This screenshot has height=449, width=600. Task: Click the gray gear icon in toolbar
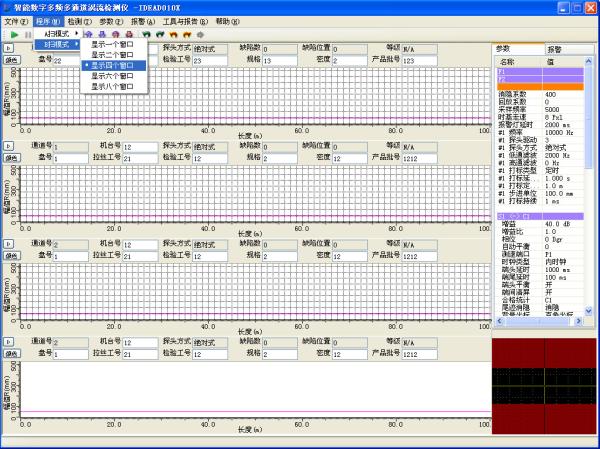[x=200, y=35]
